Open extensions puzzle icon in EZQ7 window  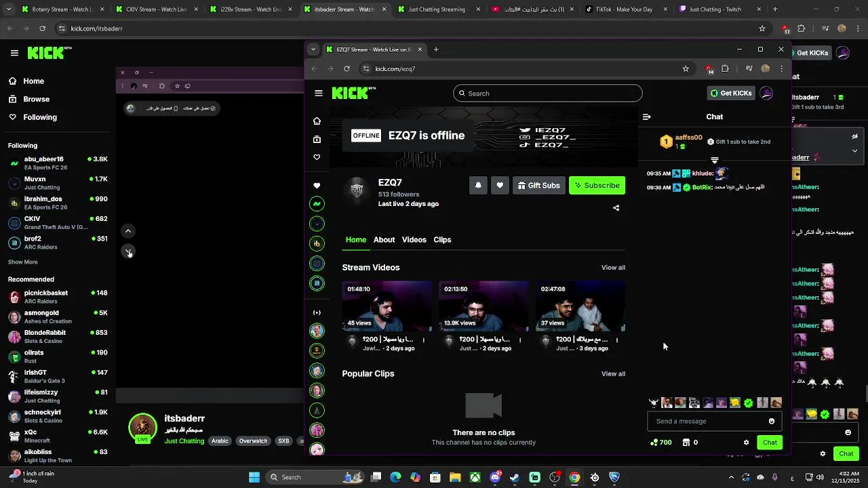(x=725, y=68)
